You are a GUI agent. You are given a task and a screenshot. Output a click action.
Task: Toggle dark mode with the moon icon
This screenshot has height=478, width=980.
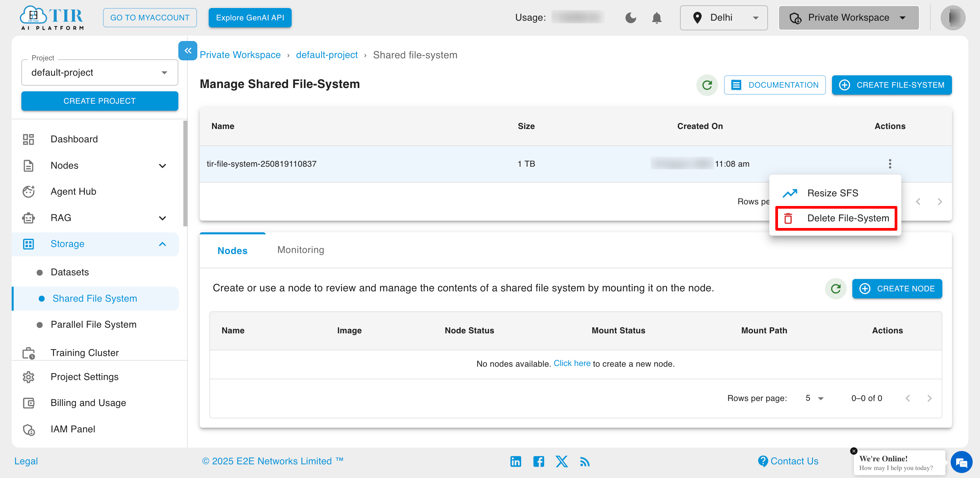pyautogui.click(x=630, y=18)
